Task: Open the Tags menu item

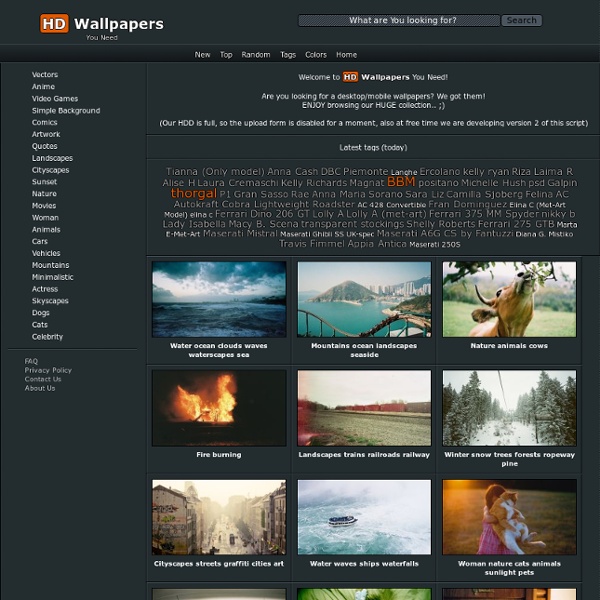Action: tap(288, 55)
